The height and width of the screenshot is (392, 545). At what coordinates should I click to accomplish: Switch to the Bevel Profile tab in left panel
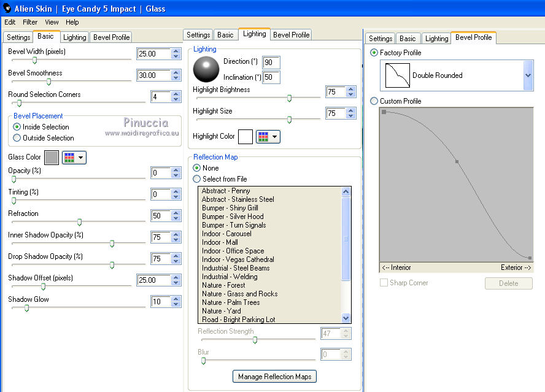pyautogui.click(x=111, y=37)
